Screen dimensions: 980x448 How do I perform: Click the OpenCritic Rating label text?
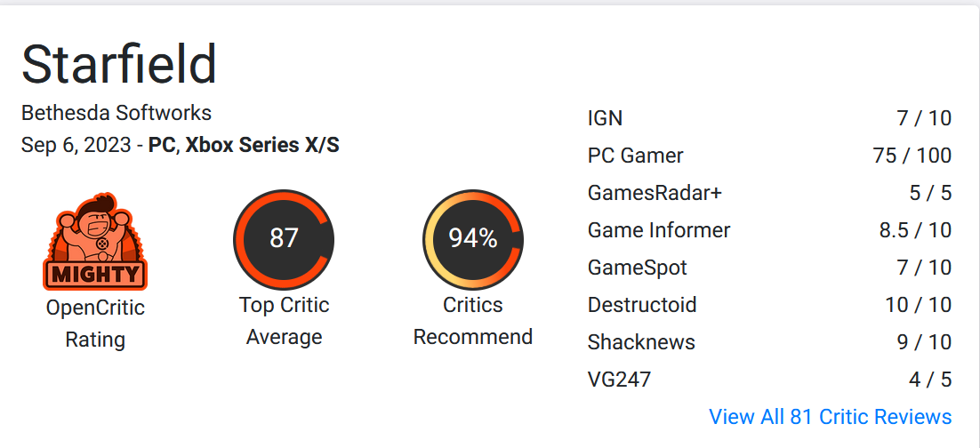click(x=95, y=324)
